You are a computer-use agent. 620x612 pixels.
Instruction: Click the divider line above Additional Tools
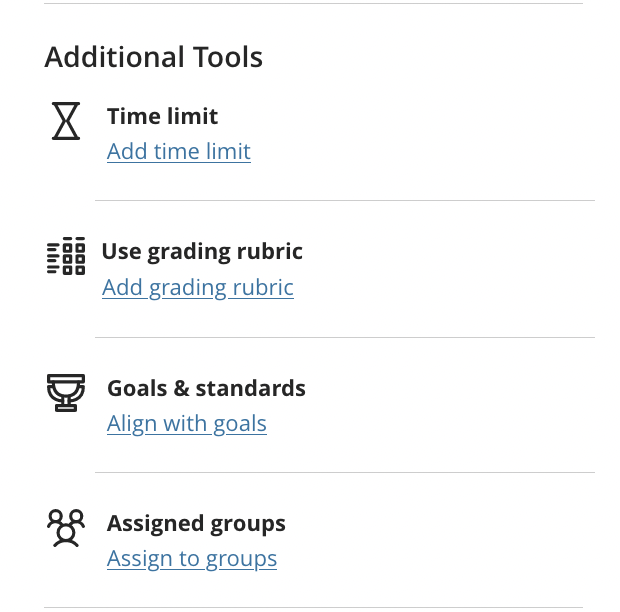click(x=312, y=4)
